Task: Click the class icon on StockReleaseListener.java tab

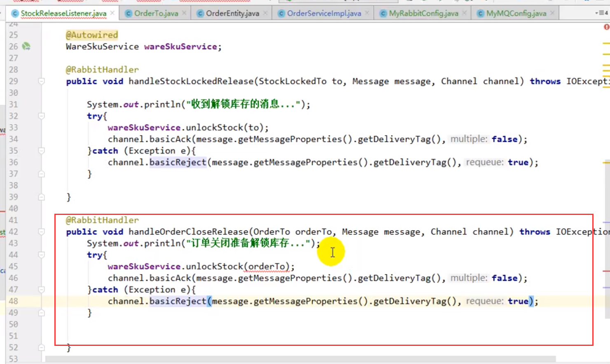Action: [15, 14]
